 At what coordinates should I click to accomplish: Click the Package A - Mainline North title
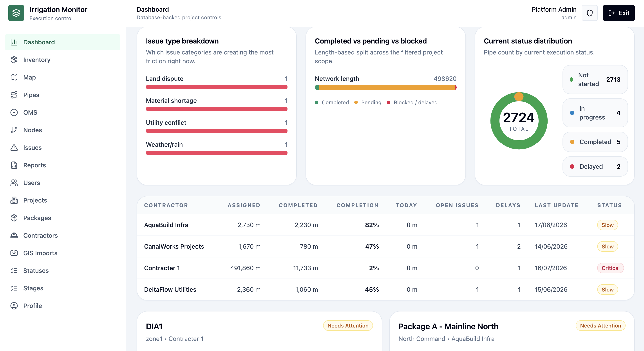click(x=448, y=326)
